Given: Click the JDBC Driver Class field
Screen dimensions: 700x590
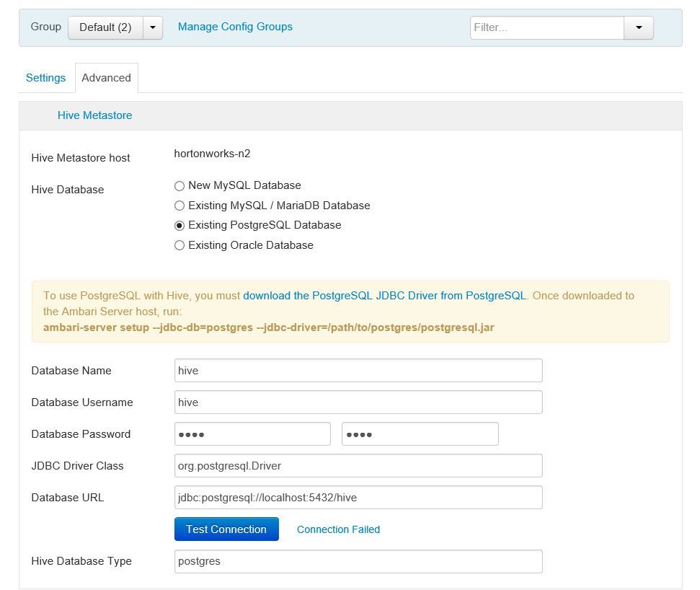Looking at the screenshot, I should tap(358, 466).
